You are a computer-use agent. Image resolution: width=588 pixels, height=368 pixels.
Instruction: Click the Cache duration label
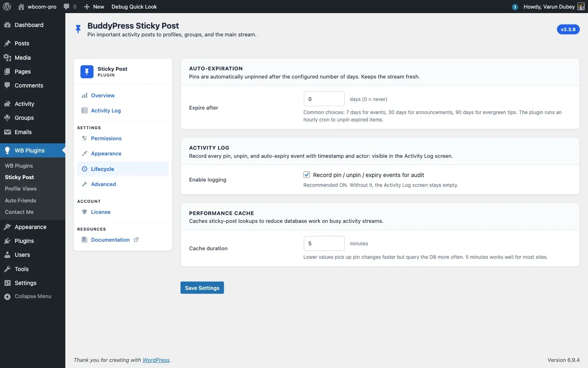click(208, 248)
